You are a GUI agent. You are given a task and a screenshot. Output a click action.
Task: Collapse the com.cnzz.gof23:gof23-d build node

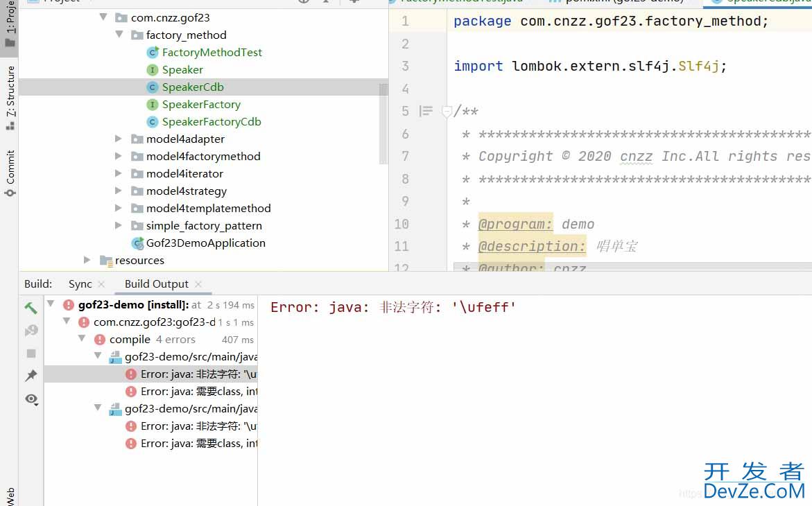[x=67, y=322]
